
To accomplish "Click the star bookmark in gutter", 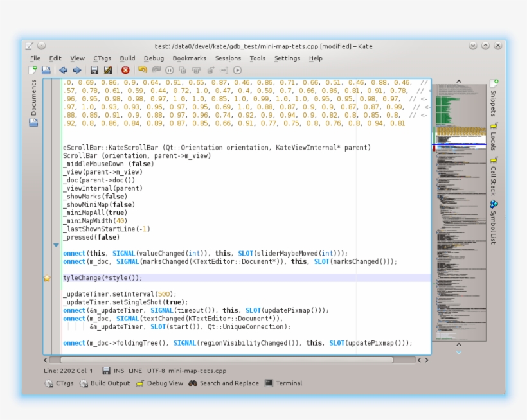I will click(x=47, y=278).
